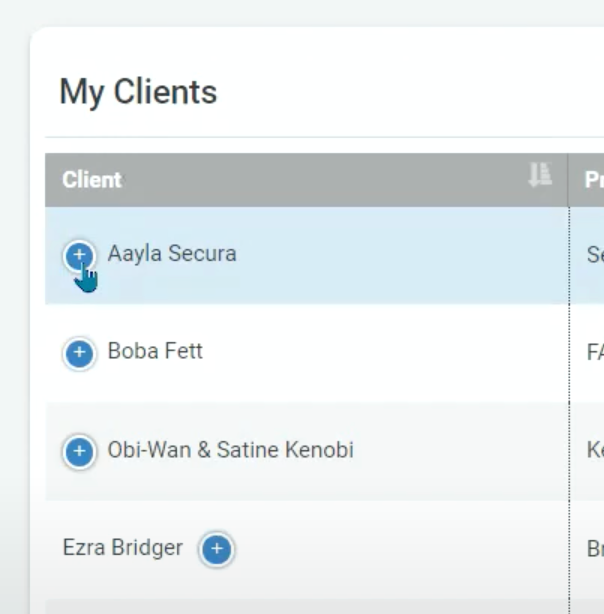Image resolution: width=604 pixels, height=614 pixels.
Task: Sort clients using the header sort icon
Action: pos(540,177)
